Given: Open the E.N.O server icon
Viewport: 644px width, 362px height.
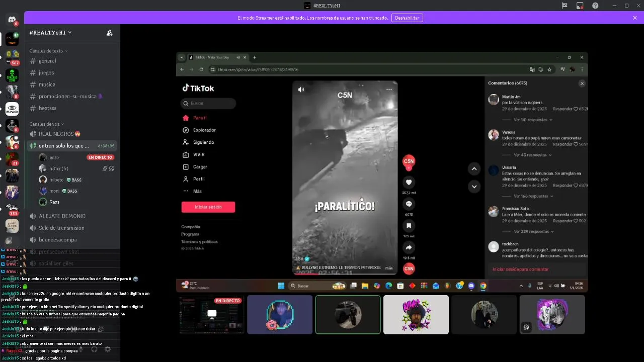Looking at the screenshot, I should tap(12, 109).
